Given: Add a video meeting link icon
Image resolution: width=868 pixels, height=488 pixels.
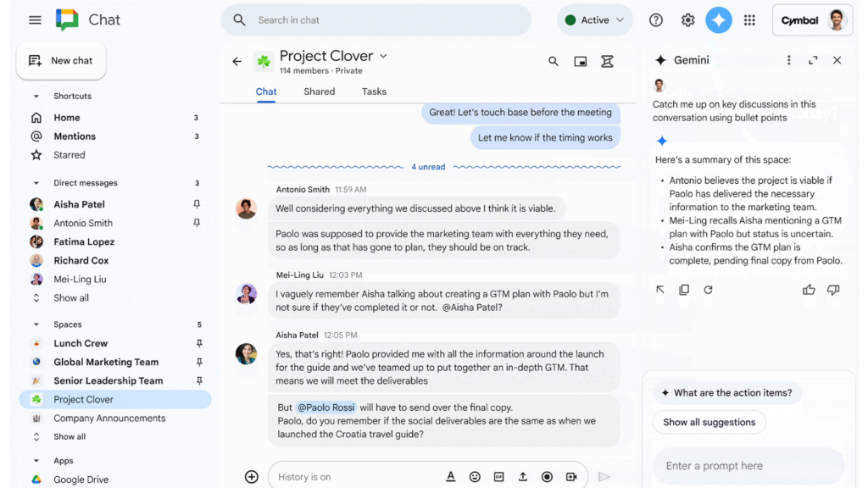Looking at the screenshot, I should tap(571, 477).
